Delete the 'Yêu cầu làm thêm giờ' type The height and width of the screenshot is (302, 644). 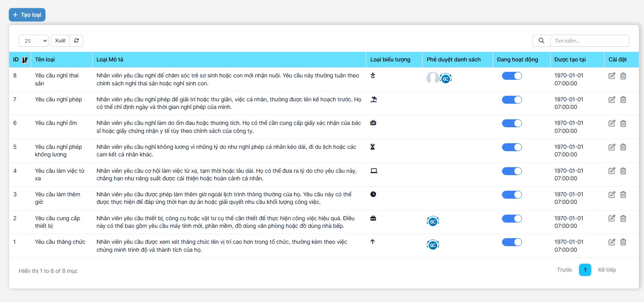pos(623,195)
